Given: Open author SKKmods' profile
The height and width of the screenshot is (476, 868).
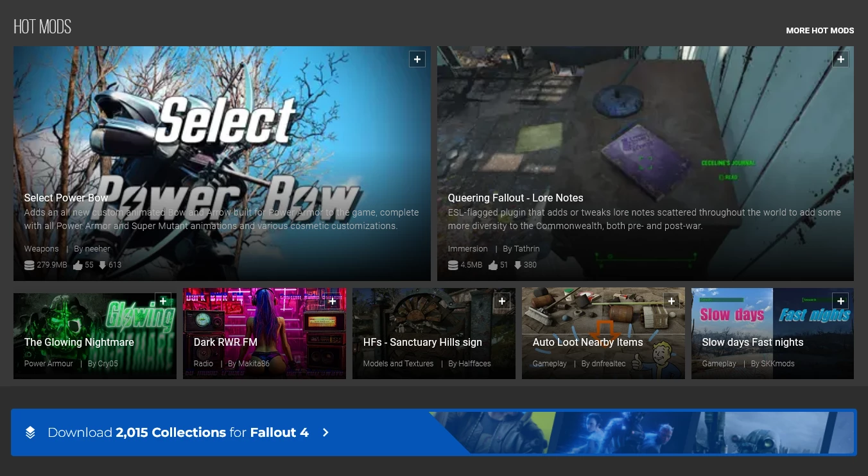Looking at the screenshot, I should (x=777, y=364).
